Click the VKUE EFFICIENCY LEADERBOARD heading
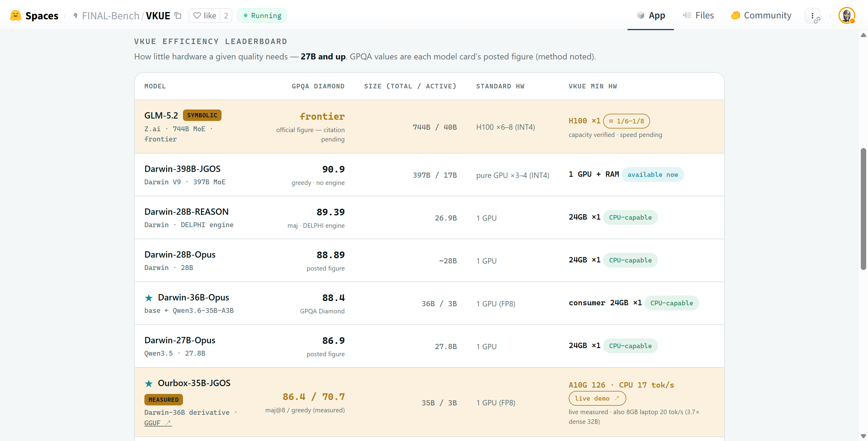The height and width of the screenshot is (441, 868). [211, 41]
